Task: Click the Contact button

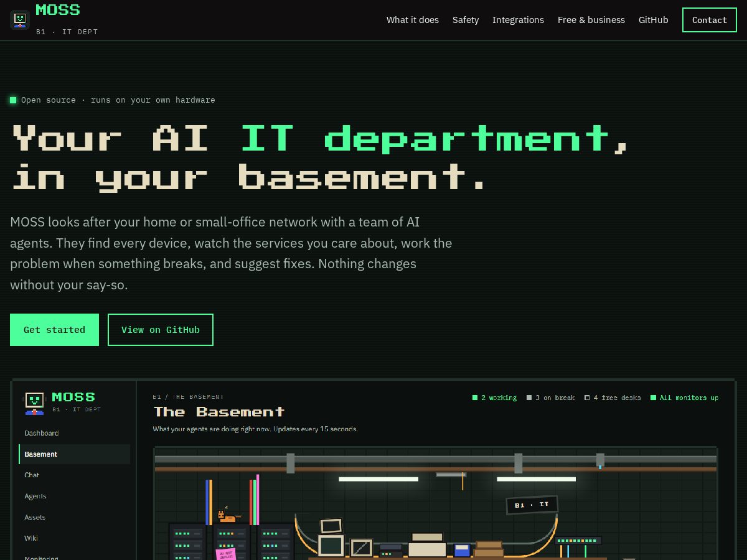Action: tap(710, 20)
